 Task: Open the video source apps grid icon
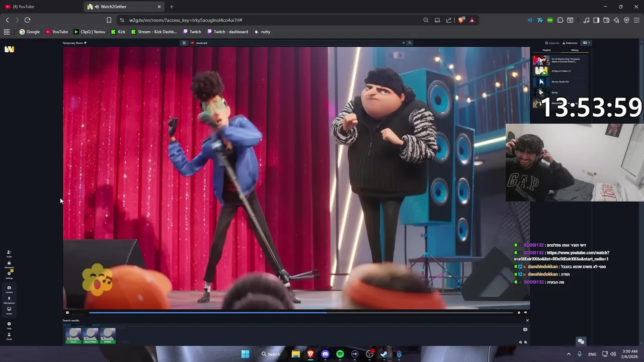click(x=185, y=43)
